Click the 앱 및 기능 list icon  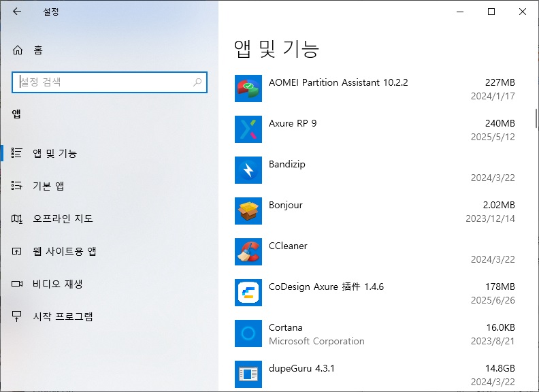tap(16, 153)
